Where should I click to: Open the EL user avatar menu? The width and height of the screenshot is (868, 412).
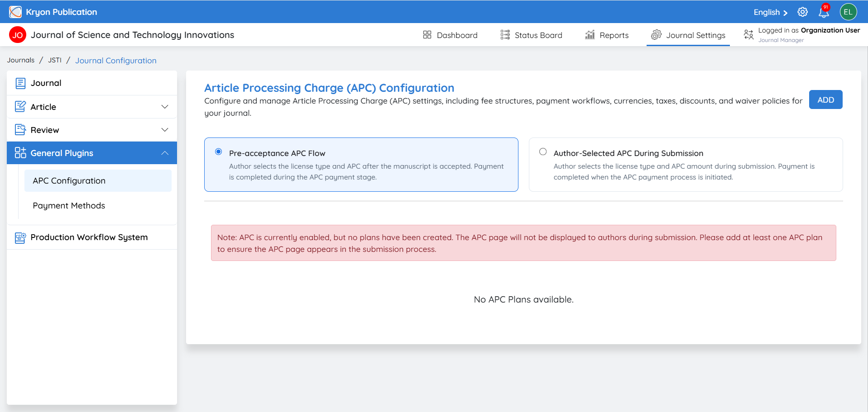(x=848, y=12)
